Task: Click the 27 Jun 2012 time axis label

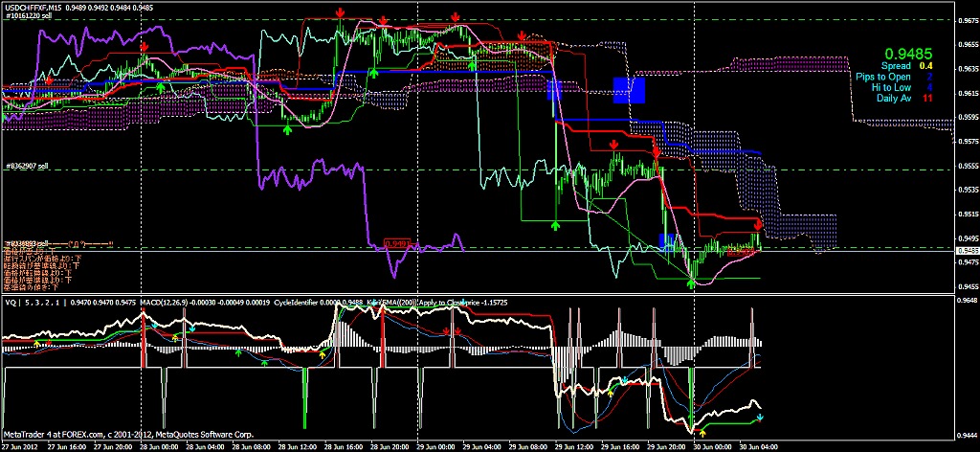Action: [20, 446]
